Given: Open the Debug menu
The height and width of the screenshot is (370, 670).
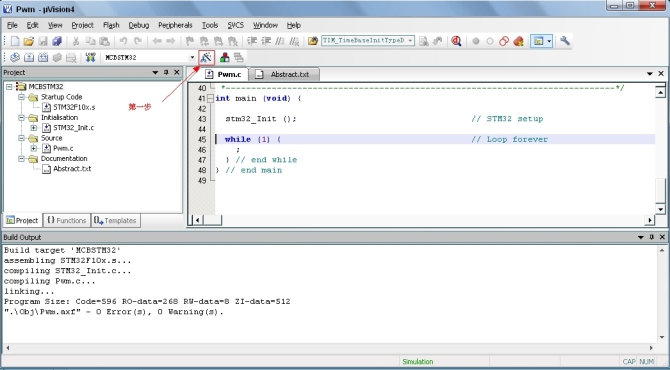Looking at the screenshot, I should point(139,25).
